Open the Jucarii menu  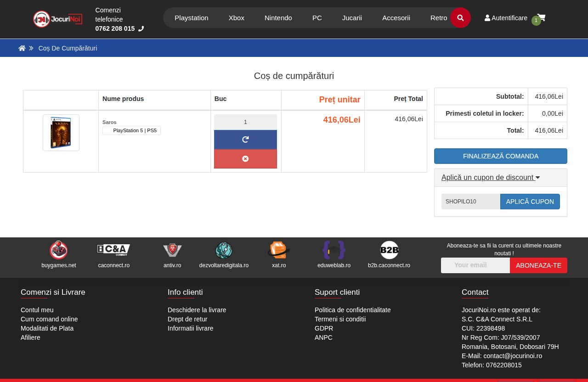pos(352,17)
